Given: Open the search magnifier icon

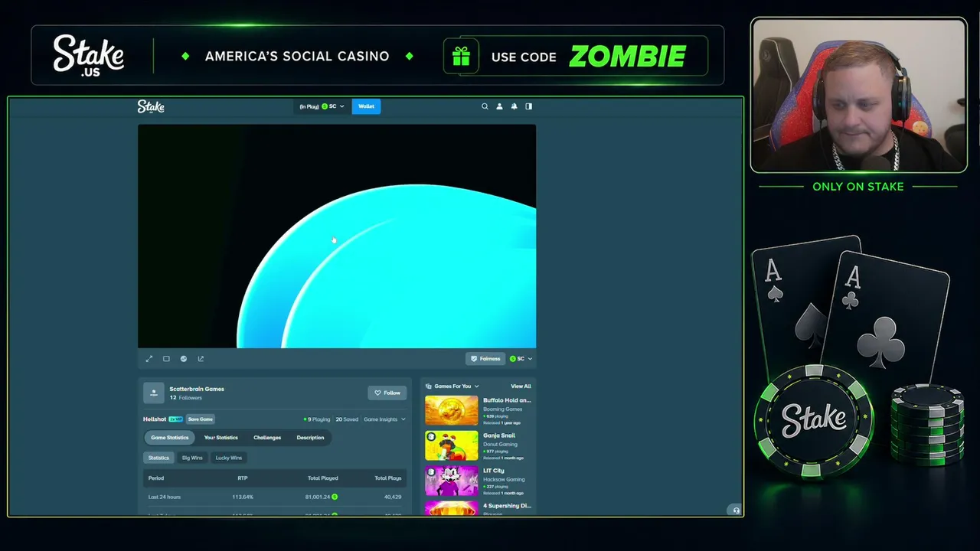Looking at the screenshot, I should pos(485,106).
